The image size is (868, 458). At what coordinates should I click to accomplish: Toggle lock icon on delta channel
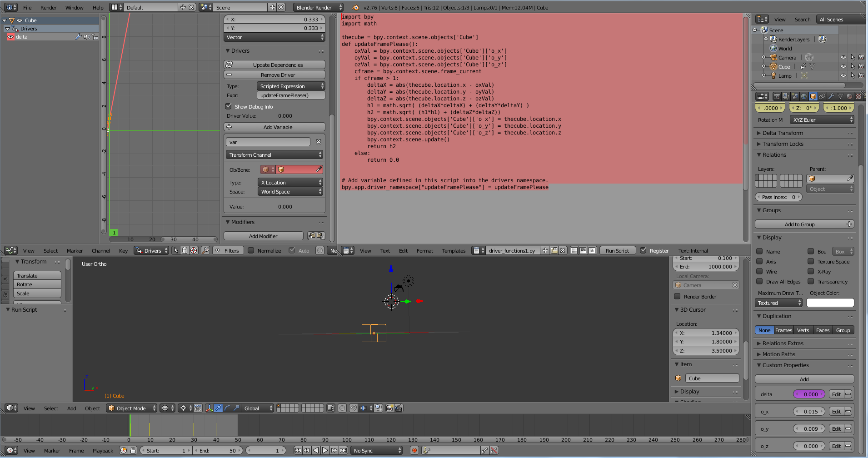tap(95, 37)
